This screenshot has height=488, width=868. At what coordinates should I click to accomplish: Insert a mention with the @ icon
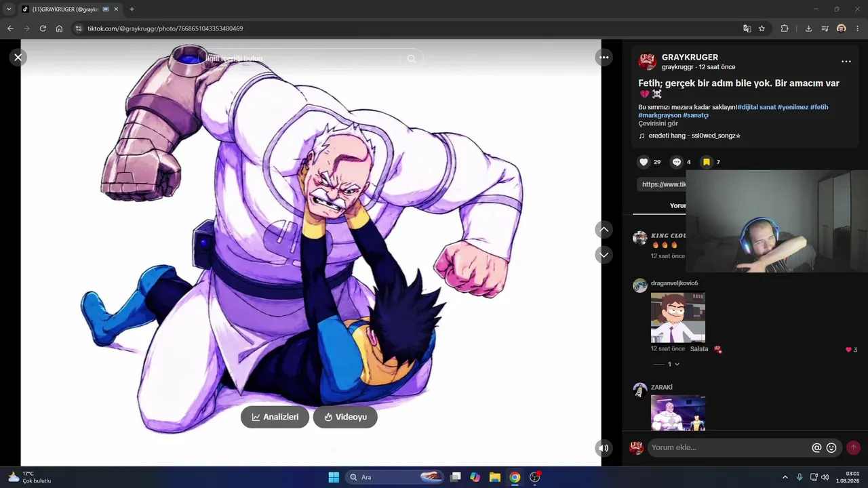816,447
